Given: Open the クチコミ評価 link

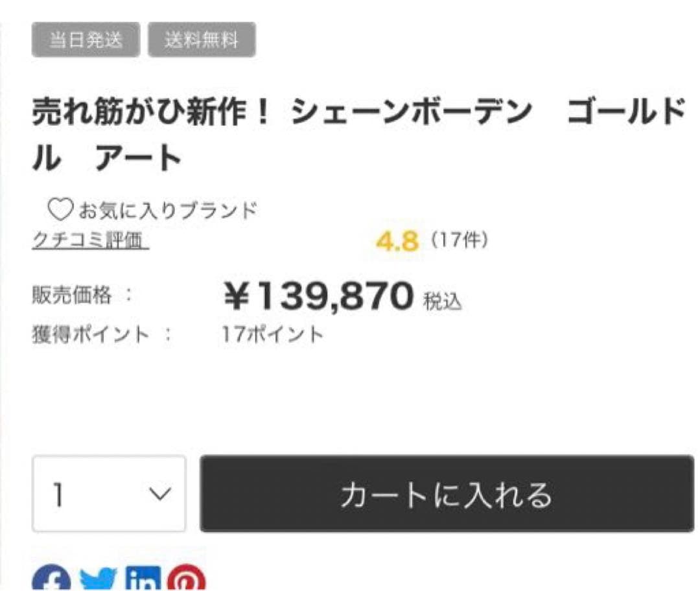Looking at the screenshot, I should tap(90, 240).
